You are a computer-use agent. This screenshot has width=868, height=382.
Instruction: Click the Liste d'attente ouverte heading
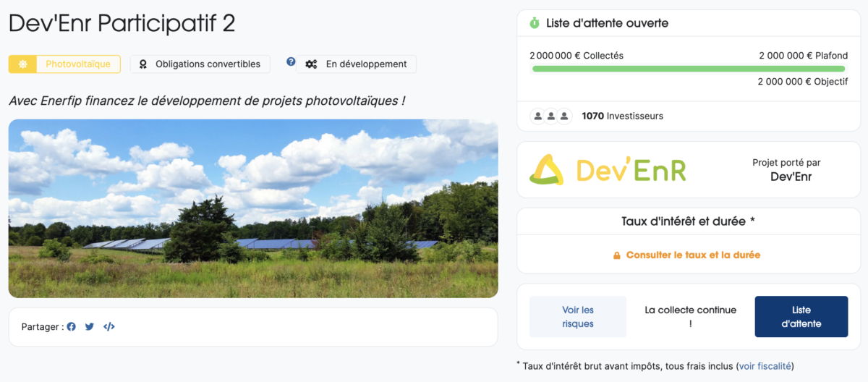click(608, 23)
